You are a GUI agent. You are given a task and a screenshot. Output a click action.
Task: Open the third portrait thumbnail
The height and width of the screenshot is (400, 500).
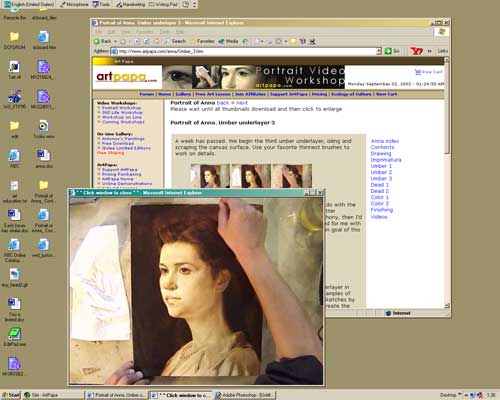292,176
